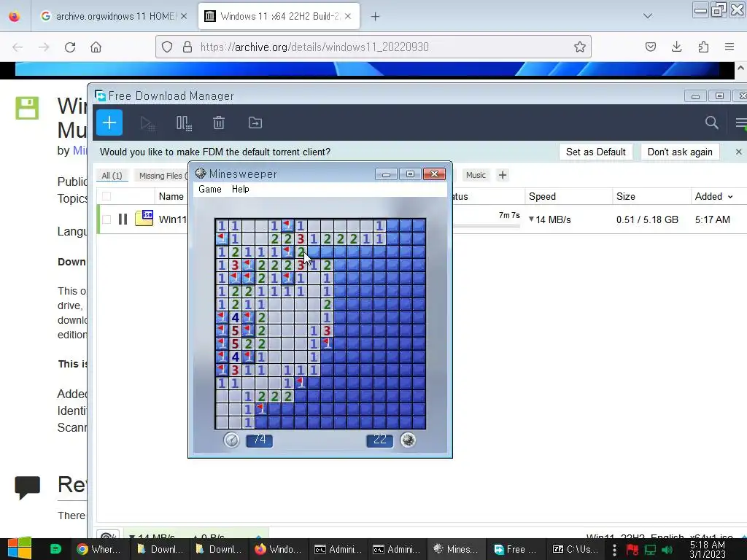Open Chrome window in taskbar
The image size is (747, 560).
99,550
